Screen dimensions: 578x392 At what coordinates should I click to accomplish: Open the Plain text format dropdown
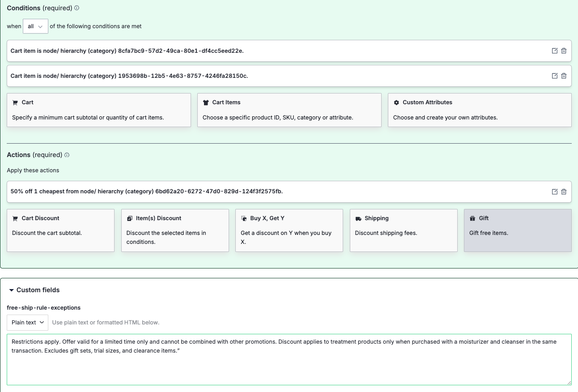[x=27, y=322]
